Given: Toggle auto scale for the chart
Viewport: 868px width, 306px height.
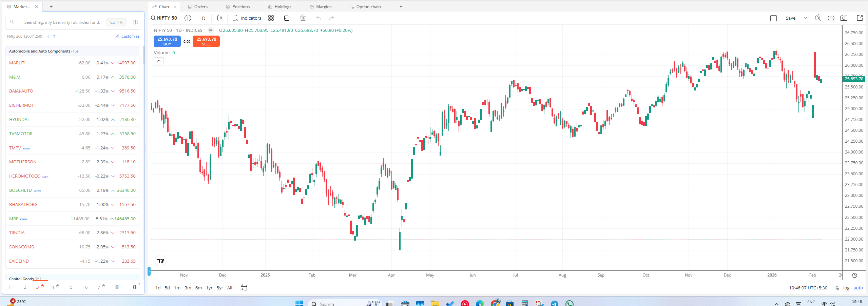Looking at the screenshot, I should pyautogui.click(x=858, y=288).
